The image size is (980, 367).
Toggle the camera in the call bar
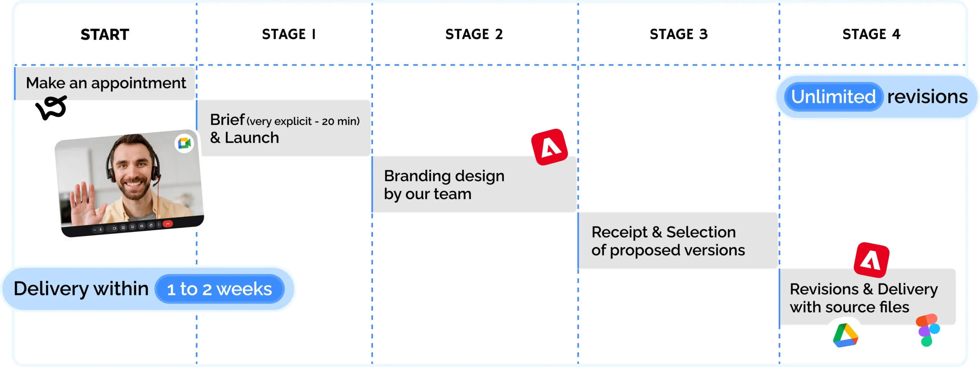[x=114, y=228]
